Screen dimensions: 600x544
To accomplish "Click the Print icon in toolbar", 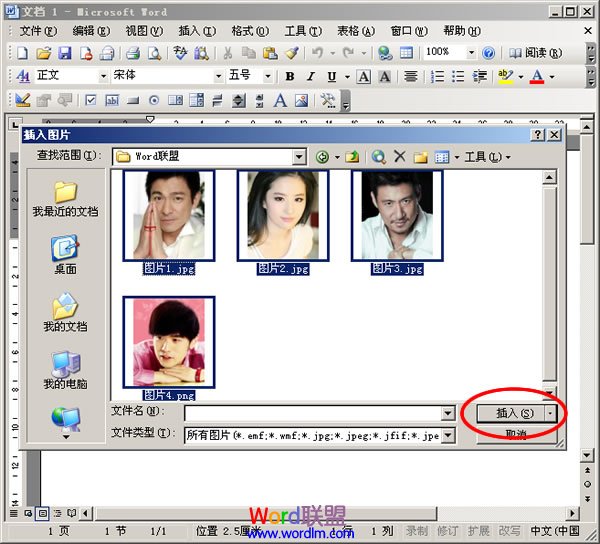I will click(133, 53).
